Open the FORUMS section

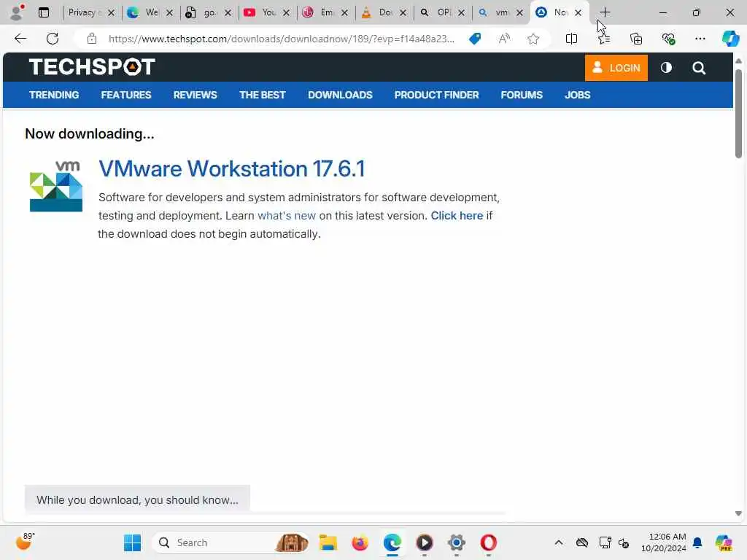click(521, 95)
